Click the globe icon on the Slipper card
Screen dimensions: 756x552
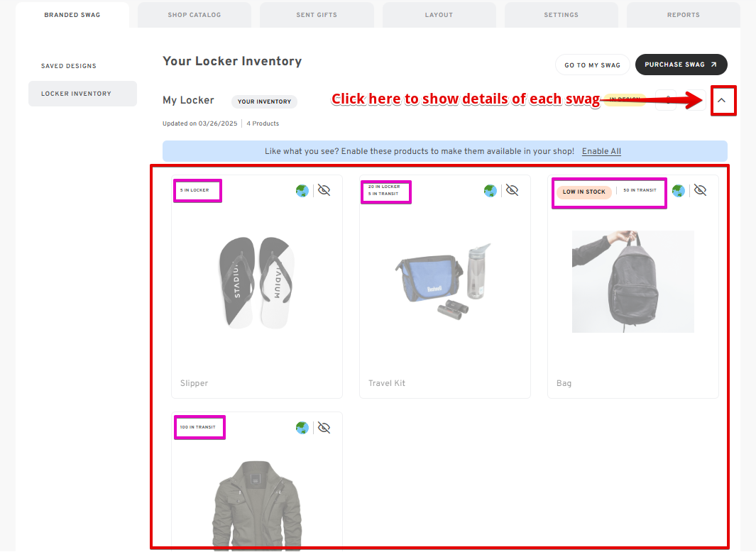(302, 191)
